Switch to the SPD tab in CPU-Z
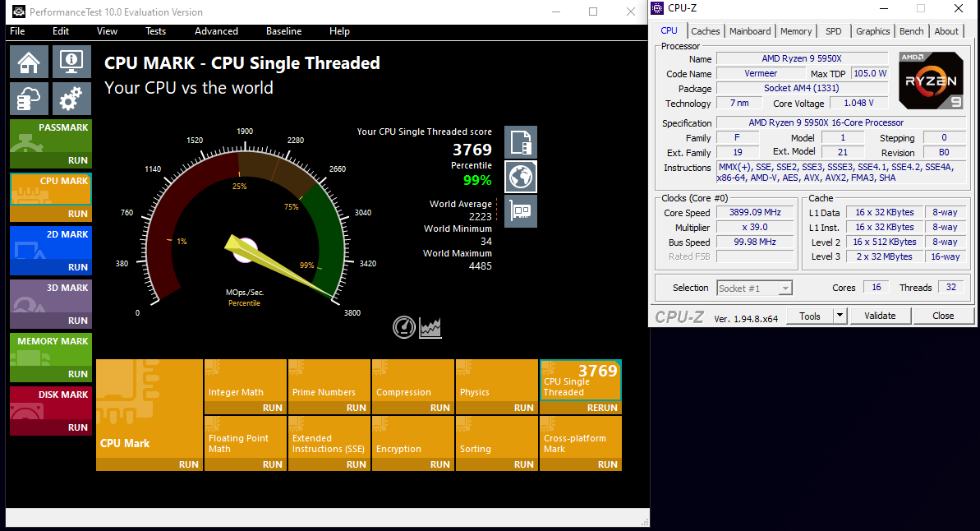The height and width of the screenshot is (531, 980). pyautogui.click(x=833, y=31)
